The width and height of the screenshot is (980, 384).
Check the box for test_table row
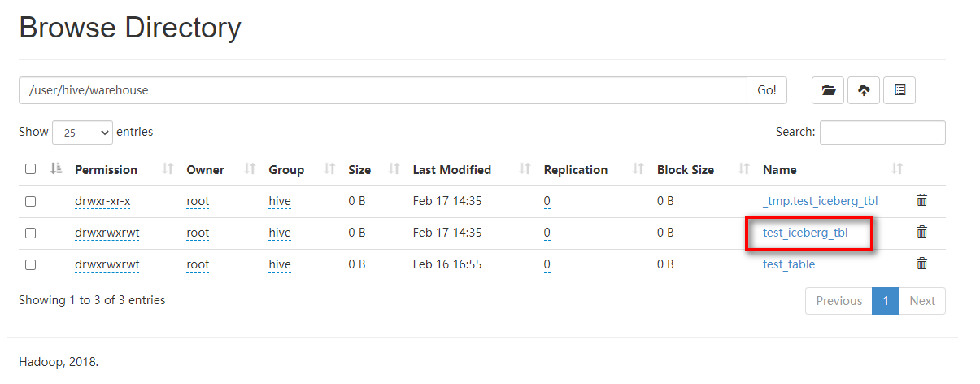click(30, 264)
